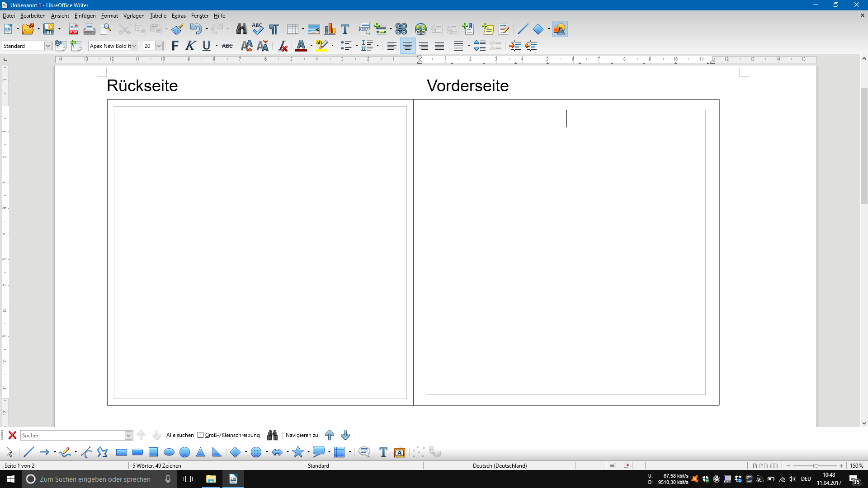Select the rectangle shape in drawing toolbar

pos(122,452)
